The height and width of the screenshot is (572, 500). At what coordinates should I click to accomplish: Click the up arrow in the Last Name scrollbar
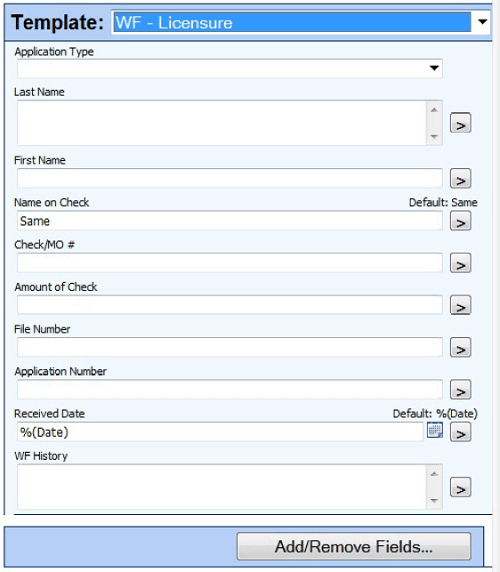(434, 110)
